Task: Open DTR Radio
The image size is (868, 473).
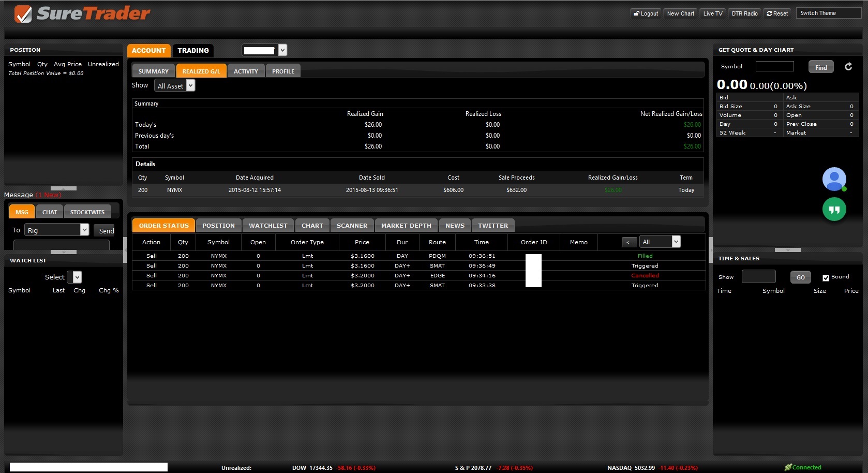Action: pyautogui.click(x=744, y=13)
